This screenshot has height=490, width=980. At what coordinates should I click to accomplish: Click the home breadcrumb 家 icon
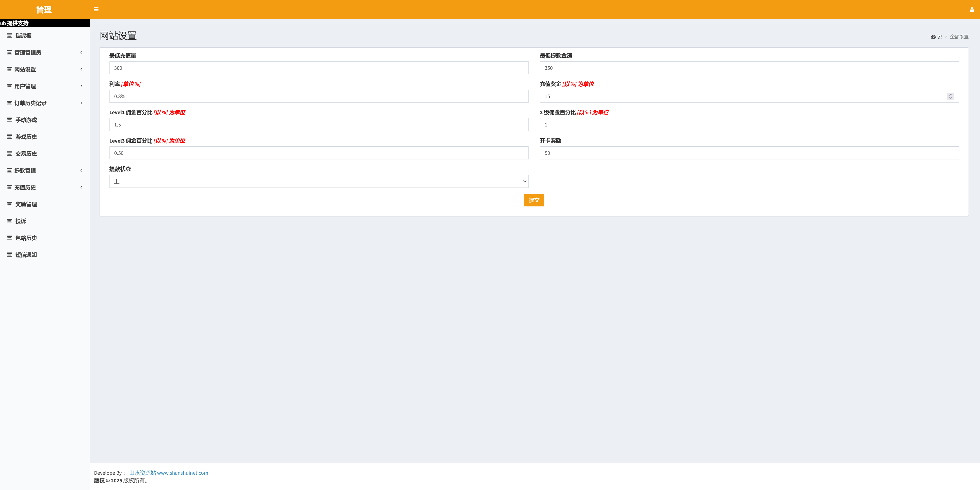933,37
